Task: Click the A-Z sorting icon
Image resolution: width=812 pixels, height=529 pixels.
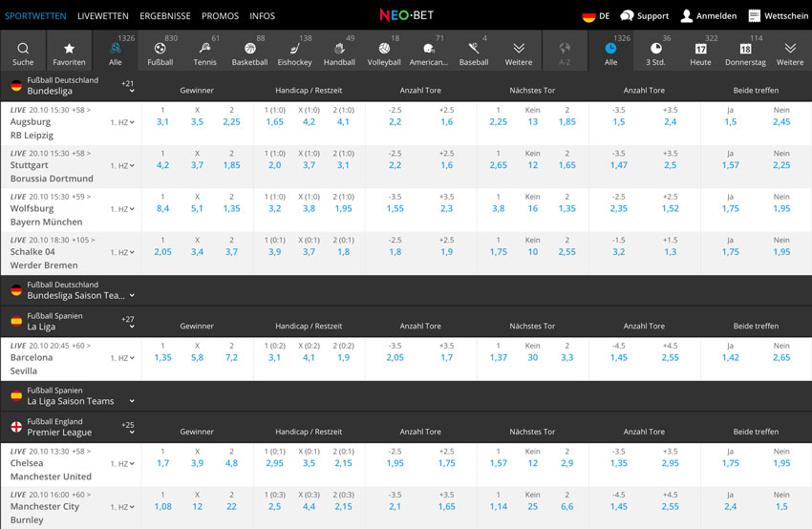Action: click(x=565, y=48)
